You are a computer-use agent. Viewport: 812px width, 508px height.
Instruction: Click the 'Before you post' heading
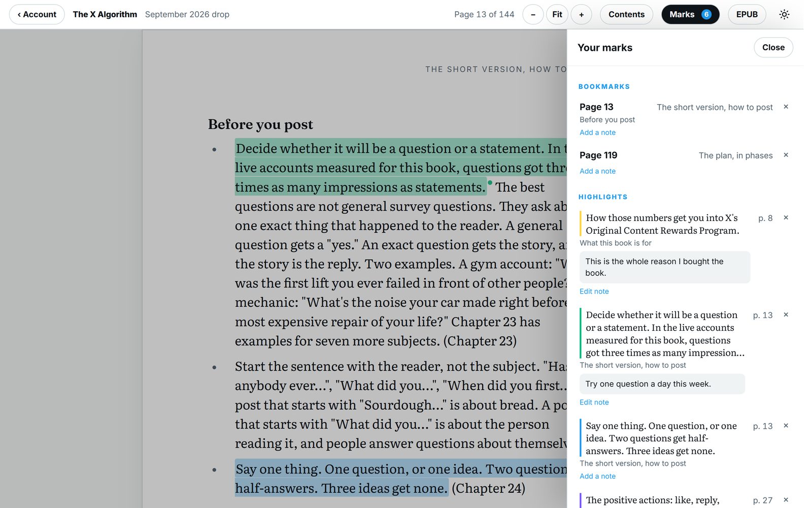point(260,124)
